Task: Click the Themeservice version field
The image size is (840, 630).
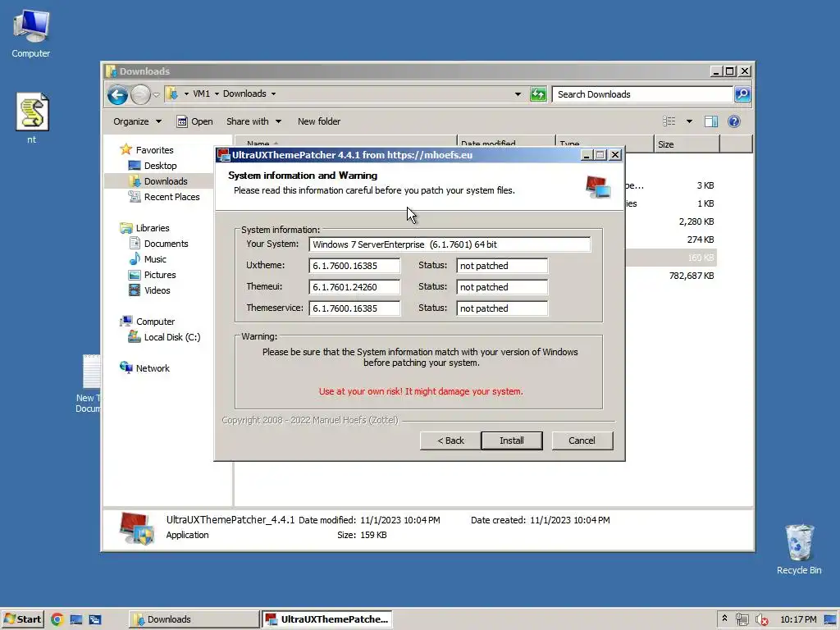Action: tap(354, 308)
